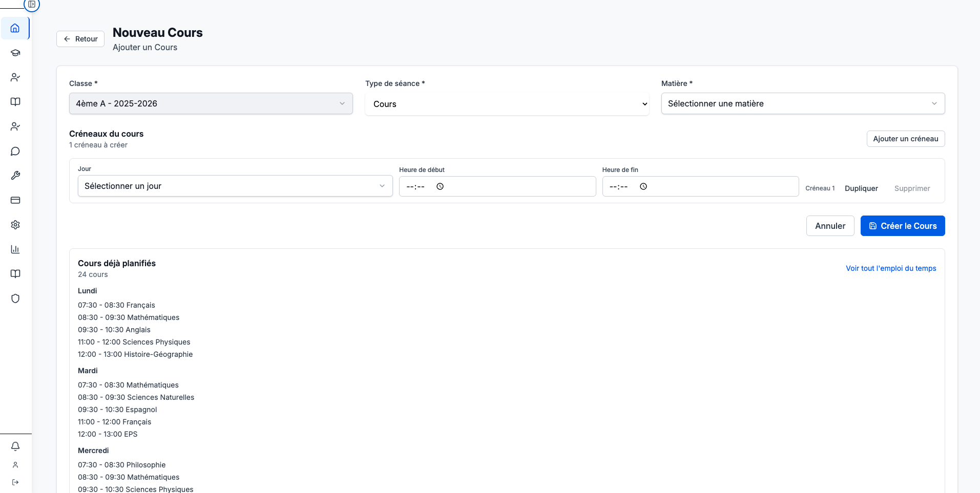Open the wrench tools icon in sidebar

tap(15, 176)
